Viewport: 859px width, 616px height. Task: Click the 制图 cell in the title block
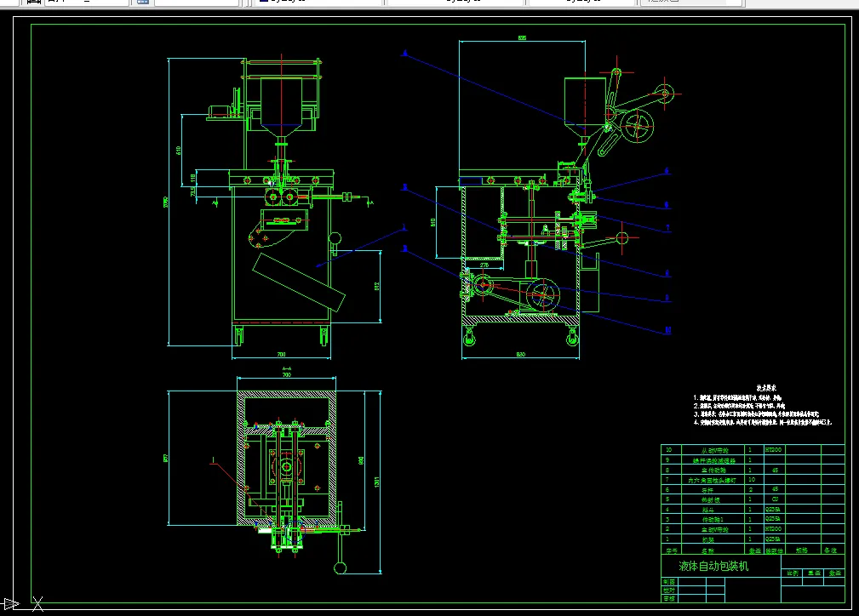[669, 581]
